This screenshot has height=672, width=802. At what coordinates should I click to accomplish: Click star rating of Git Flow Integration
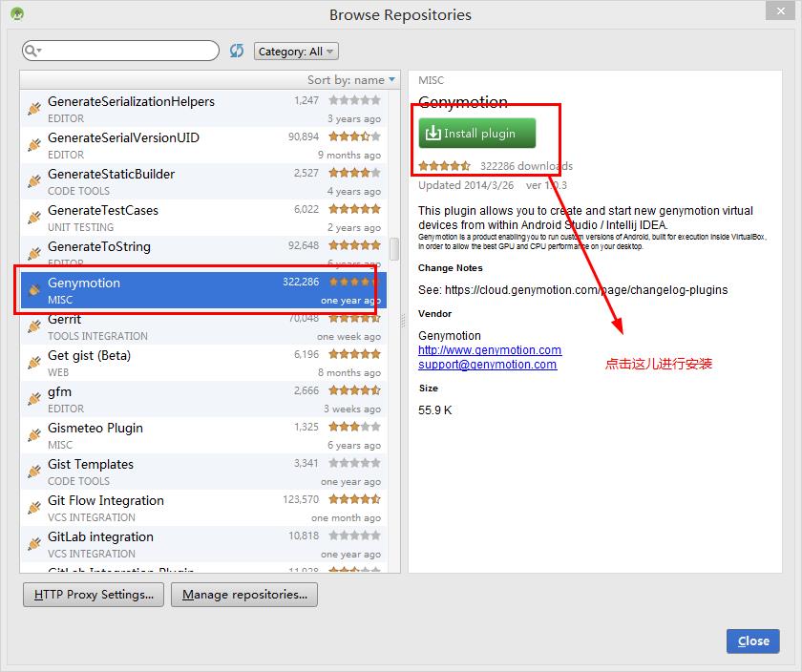pos(354,499)
